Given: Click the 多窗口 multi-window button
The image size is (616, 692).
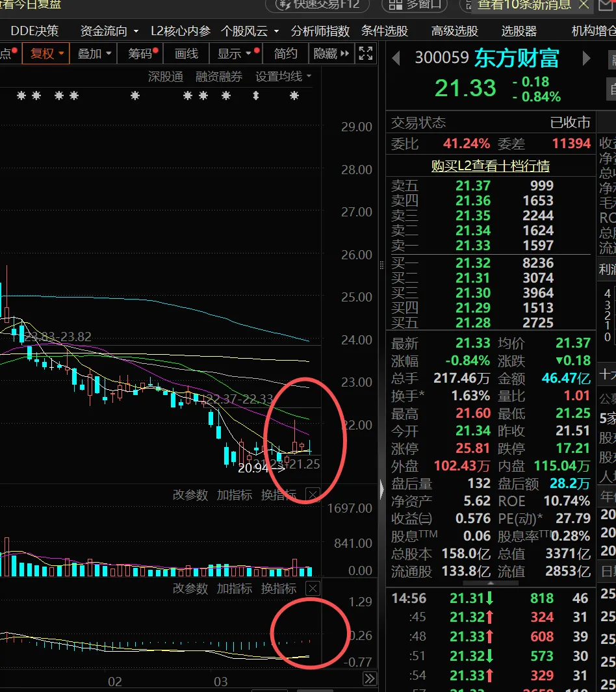Looking at the screenshot, I should click(415, 5).
